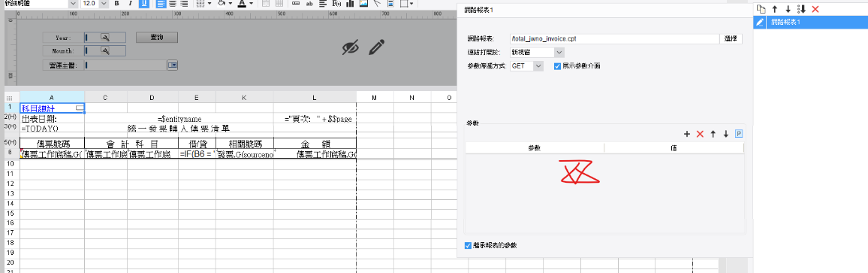Click the sort hyperlinks icon
Image resolution: width=868 pixels, height=273 pixels.
tap(801, 9)
